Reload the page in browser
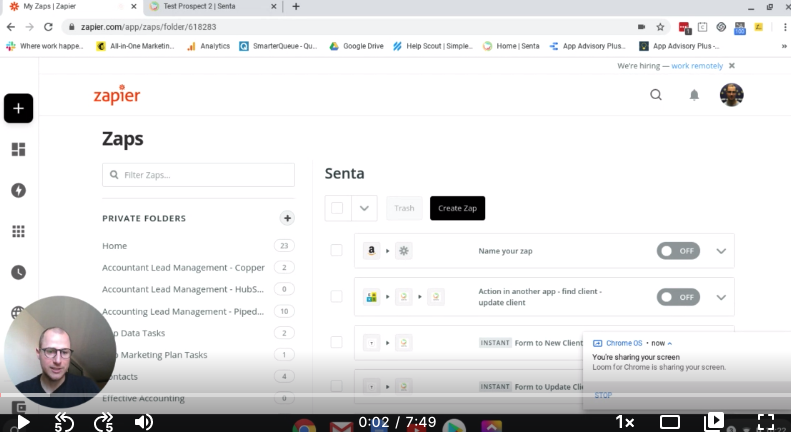Viewport: 791px width, 432px height. (x=48, y=27)
